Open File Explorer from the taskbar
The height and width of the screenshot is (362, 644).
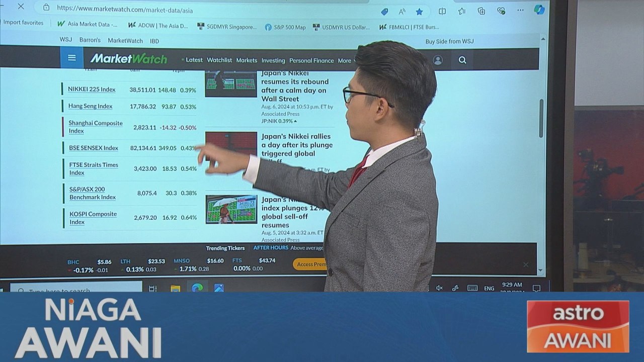tap(175, 288)
